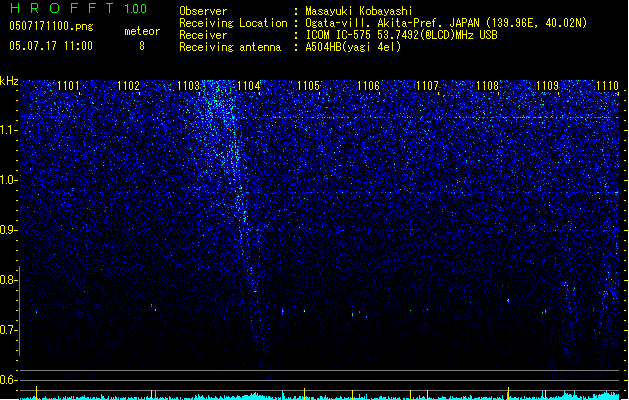The width and height of the screenshot is (629, 400).
Task: Click the Receiving Location label
Action: (233, 23)
